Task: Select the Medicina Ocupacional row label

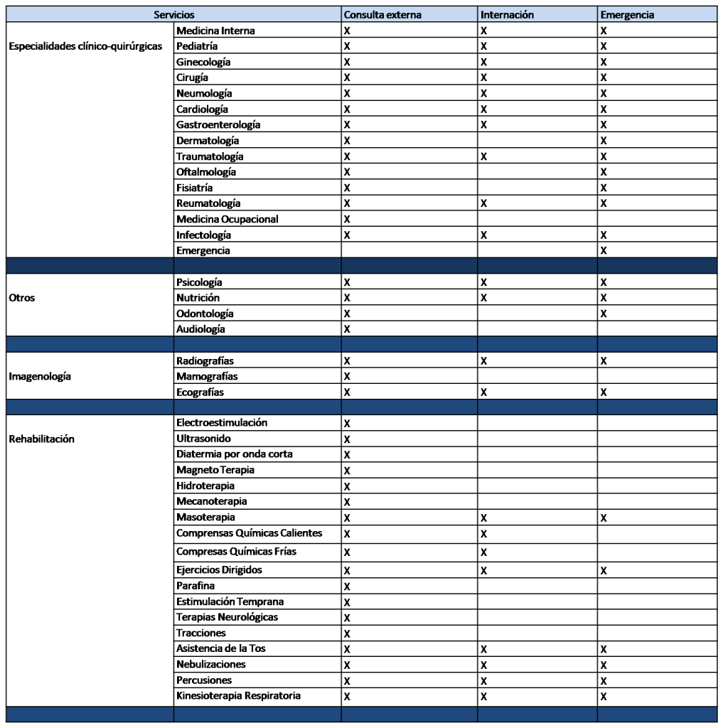Action: (227, 219)
